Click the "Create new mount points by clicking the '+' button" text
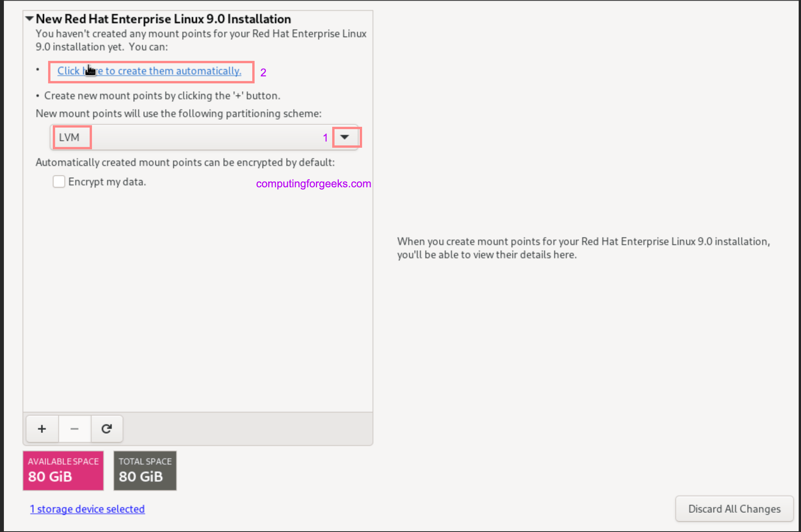The width and height of the screenshot is (801, 532). 162,96
